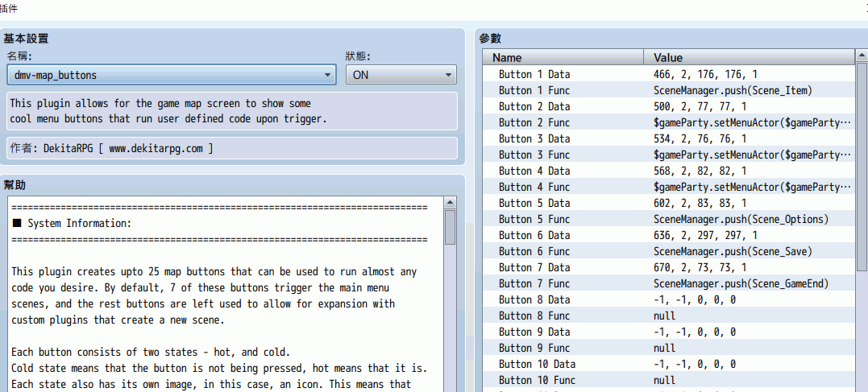The image size is (868, 392).
Task: Click value SceneManager.push(Scene_Save)
Action: click(x=733, y=251)
